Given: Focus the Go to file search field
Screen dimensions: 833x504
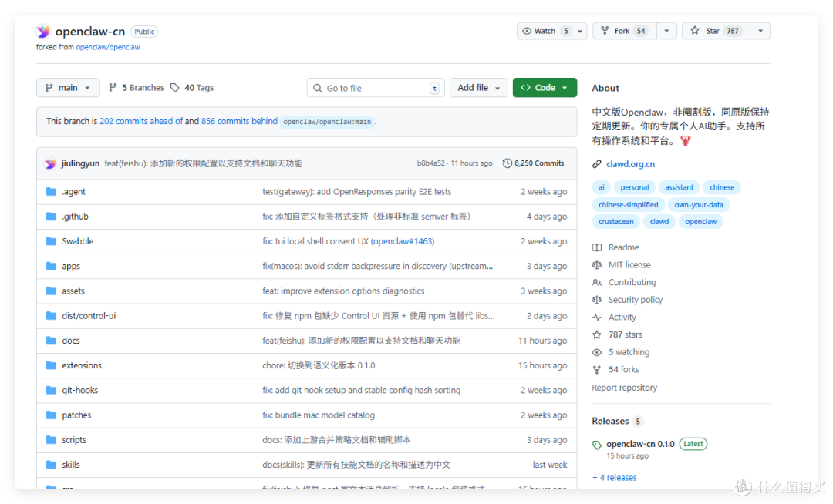Looking at the screenshot, I should click(375, 88).
